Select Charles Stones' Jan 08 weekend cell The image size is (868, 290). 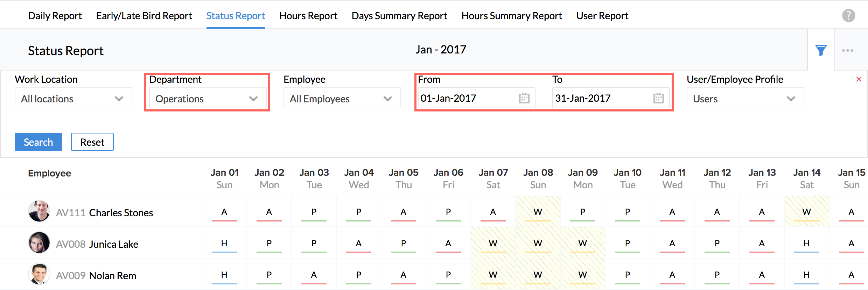[x=538, y=212]
